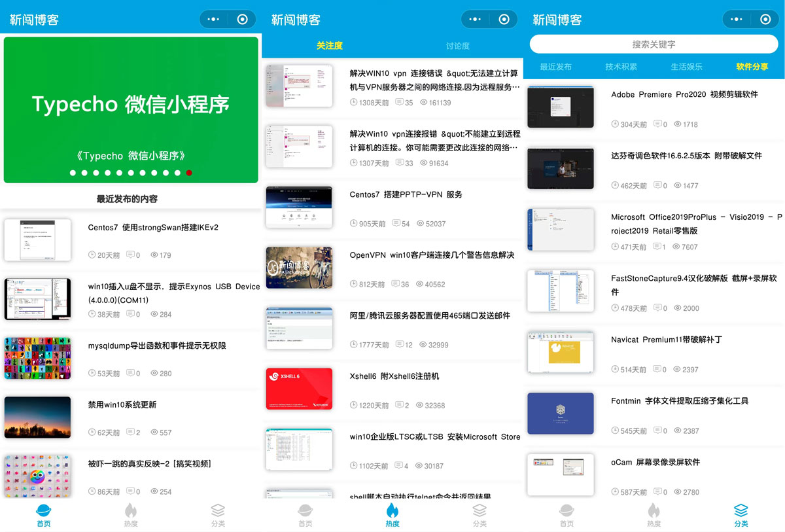The height and width of the screenshot is (532, 785).
Task: Open post oCam 屏幕录像录屏软件
Action: pos(655,462)
